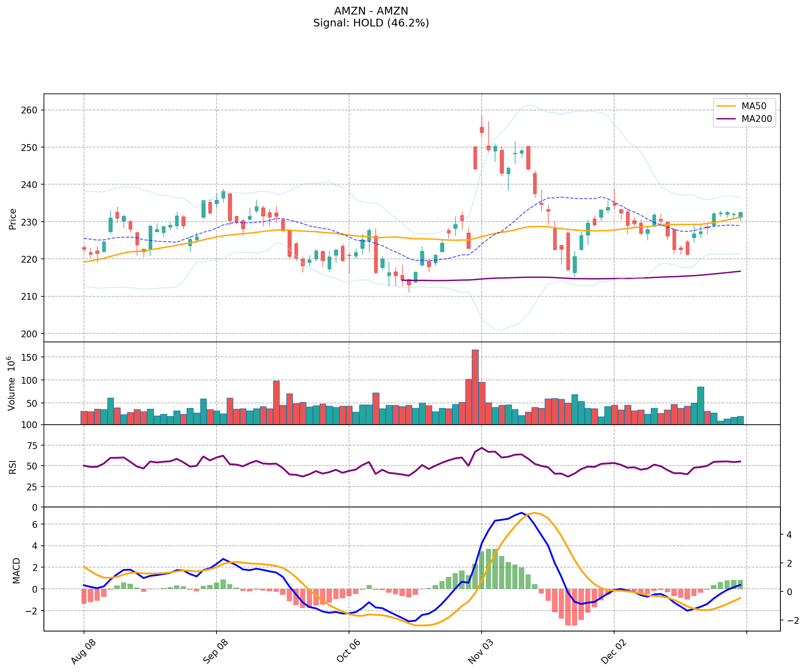Click the 75 tick on RSI axis
Image resolution: width=806 pixels, height=672 pixels.
[32, 446]
